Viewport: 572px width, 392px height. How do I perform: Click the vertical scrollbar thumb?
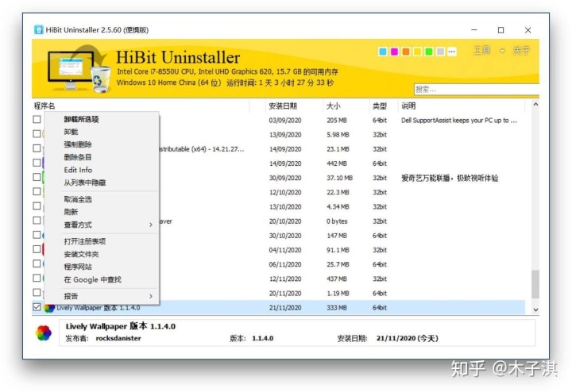tap(535, 284)
